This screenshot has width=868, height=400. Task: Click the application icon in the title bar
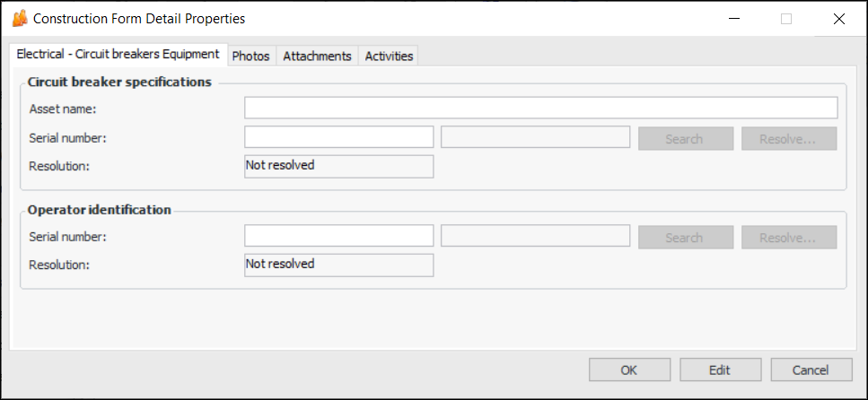(x=19, y=18)
